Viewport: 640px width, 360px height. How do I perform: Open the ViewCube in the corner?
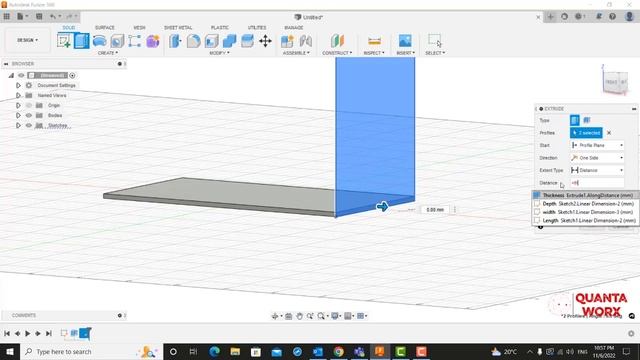(616, 82)
